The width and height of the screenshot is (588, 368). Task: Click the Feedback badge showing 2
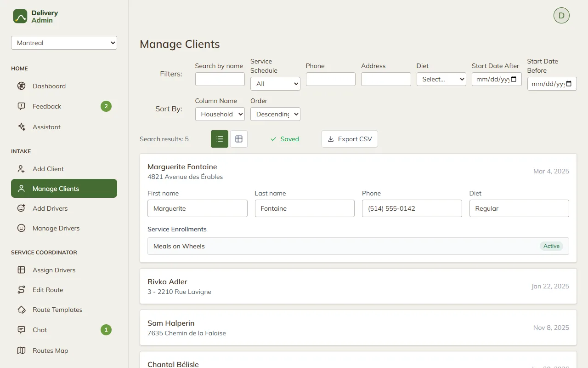pos(106,106)
